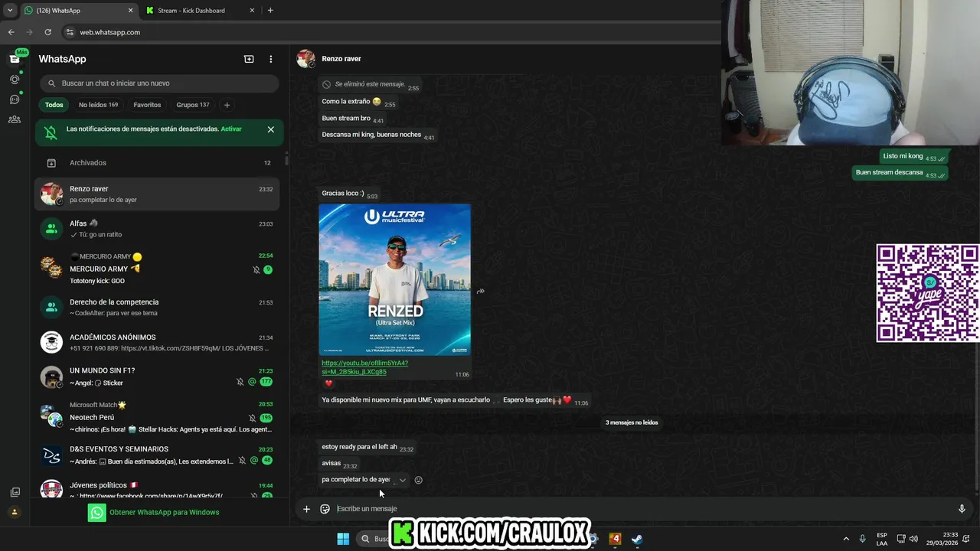
Task: Open the Windows Start menu
Action: click(x=343, y=539)
